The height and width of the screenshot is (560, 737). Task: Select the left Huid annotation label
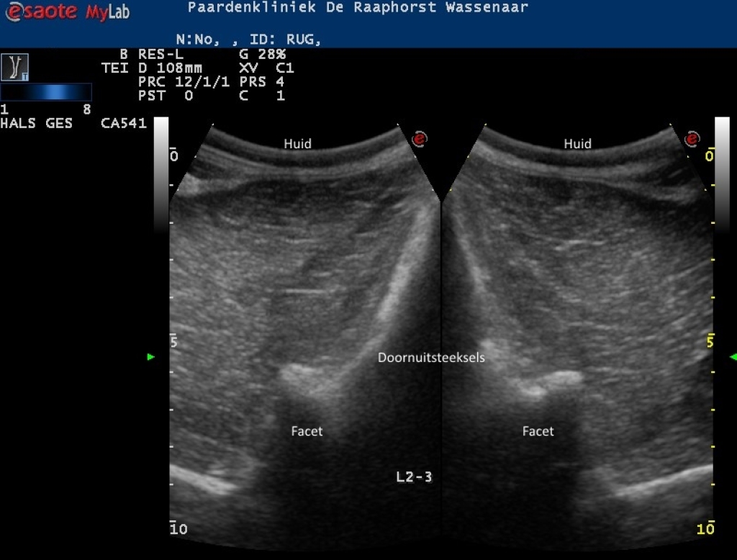297,144
